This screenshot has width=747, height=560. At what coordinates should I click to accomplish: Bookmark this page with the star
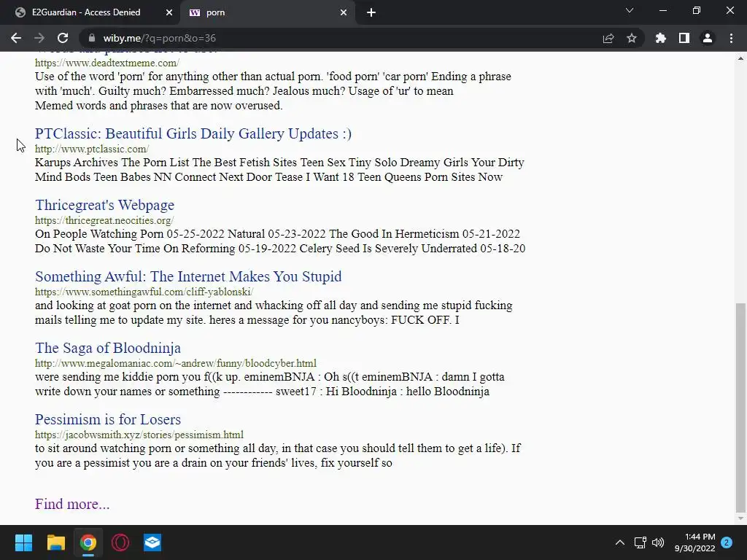click(x=632, y=38)
